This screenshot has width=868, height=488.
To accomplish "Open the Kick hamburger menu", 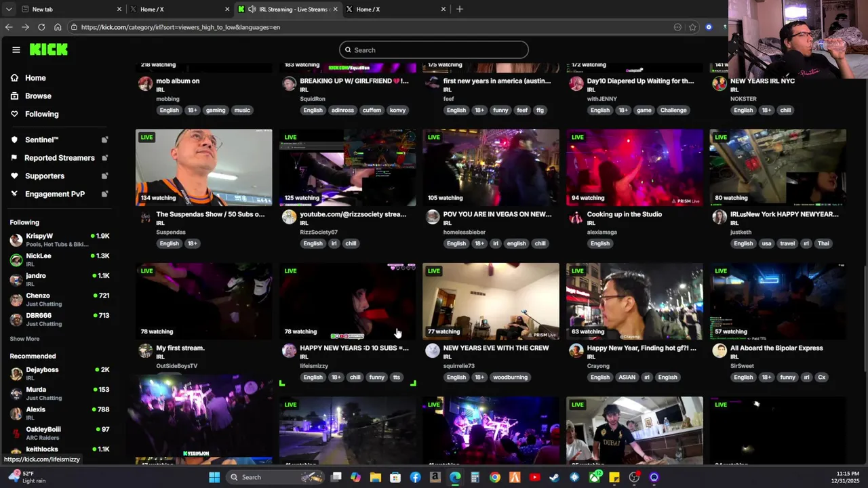I will click(16, 49).
